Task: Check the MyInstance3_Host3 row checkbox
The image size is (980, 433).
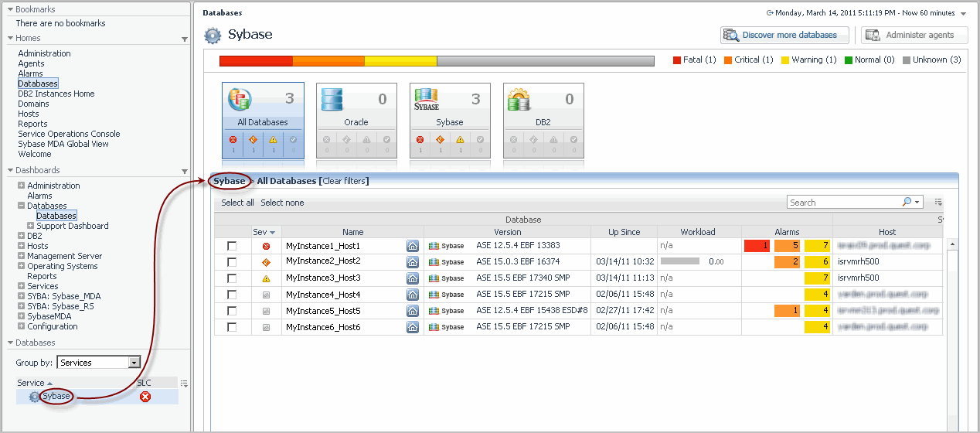Action: [232, 278]
